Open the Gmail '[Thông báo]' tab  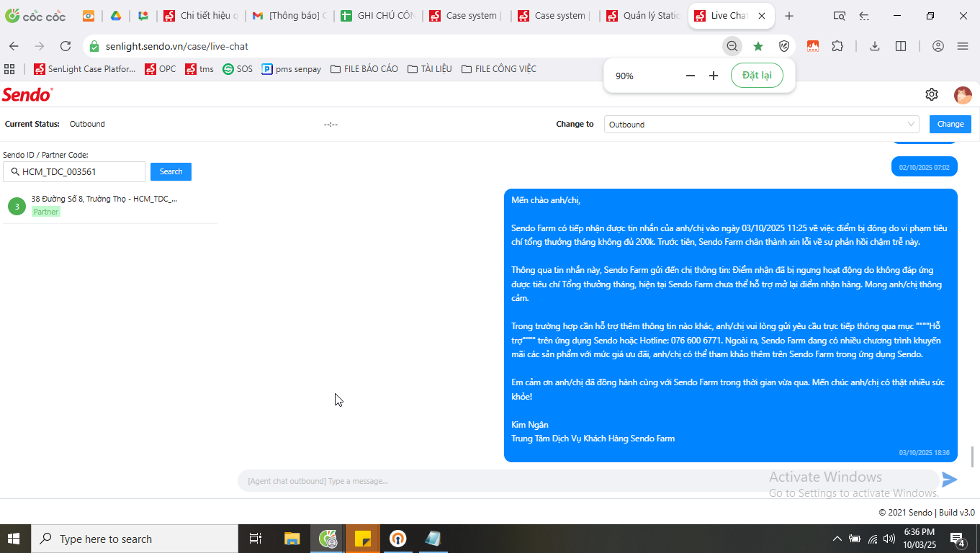[x=289, y=16]
